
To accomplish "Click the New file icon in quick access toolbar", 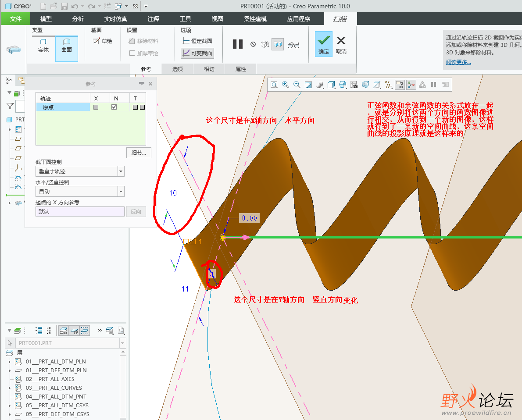I will 43,6.
